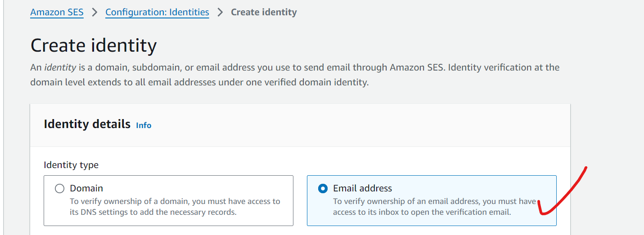
Task: Click the chevron after Amazon SES
Action: point(95,12)
